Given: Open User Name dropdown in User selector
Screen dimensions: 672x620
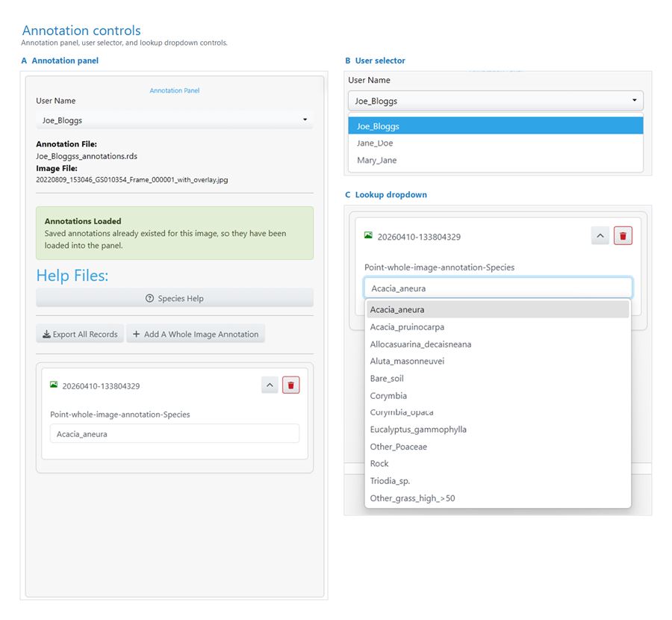Looking at the screenshot, I should point(496,101).
